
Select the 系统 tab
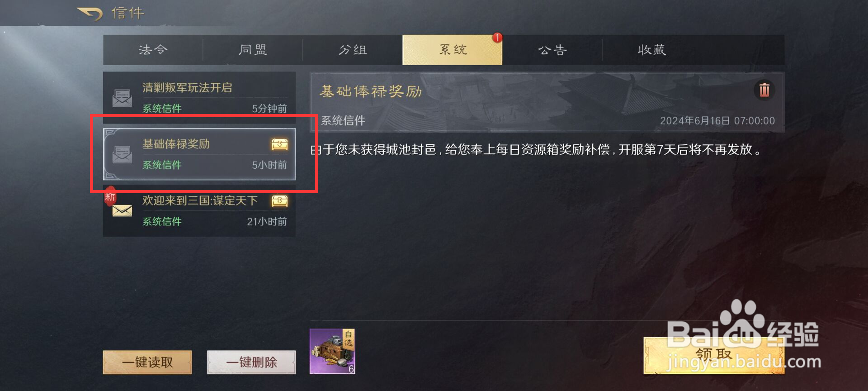[452, 50]
